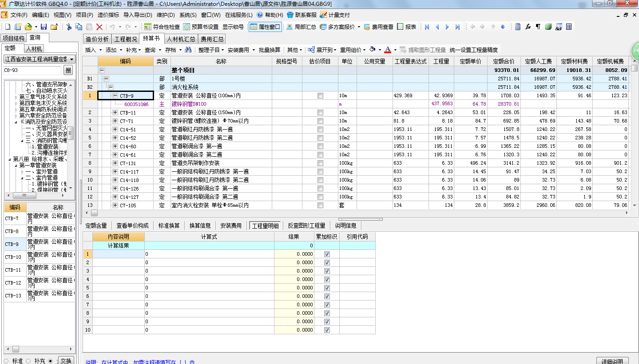Open 费用查看 cost view

coord(378,27)
